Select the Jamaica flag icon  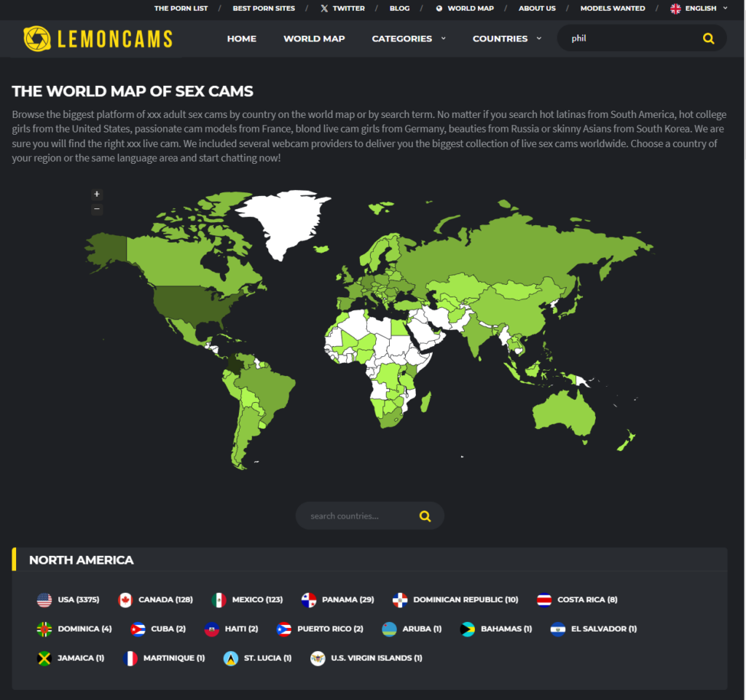click(44, 658)
